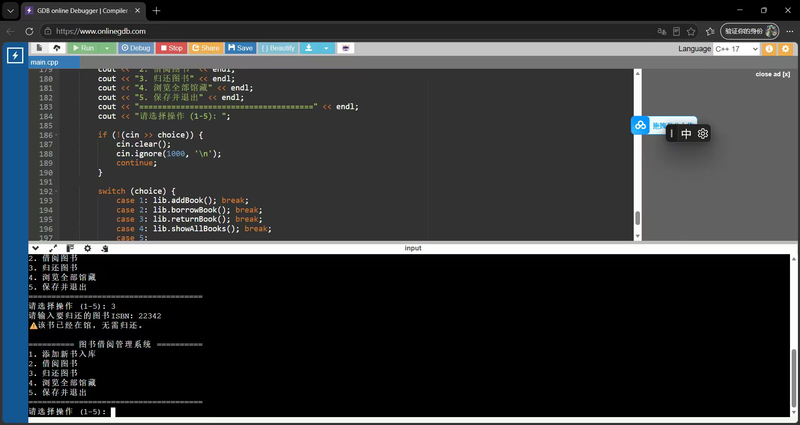
Task: Open the IME toolbar settings gear
Action: (x=703, y=134)
